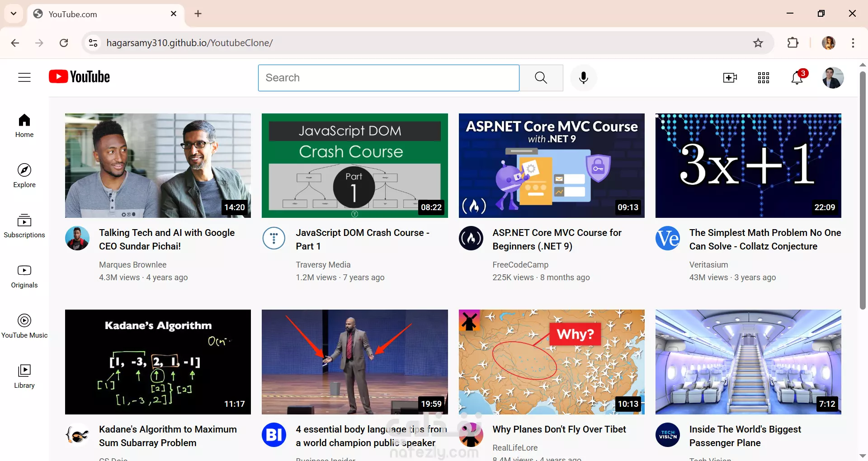Image resolution: width=868 pixels, height=461 pixels.
Task: Click into the Search input field
Action: [389, 78]
